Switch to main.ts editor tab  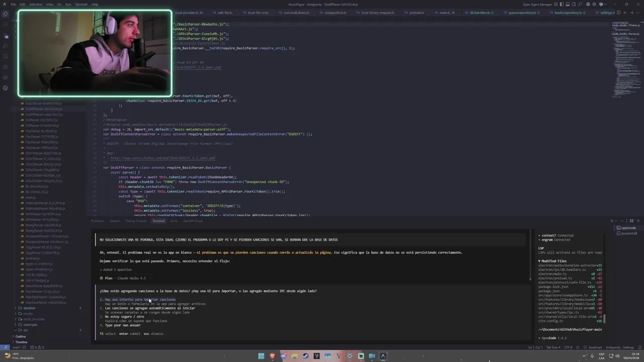point(446,13)
